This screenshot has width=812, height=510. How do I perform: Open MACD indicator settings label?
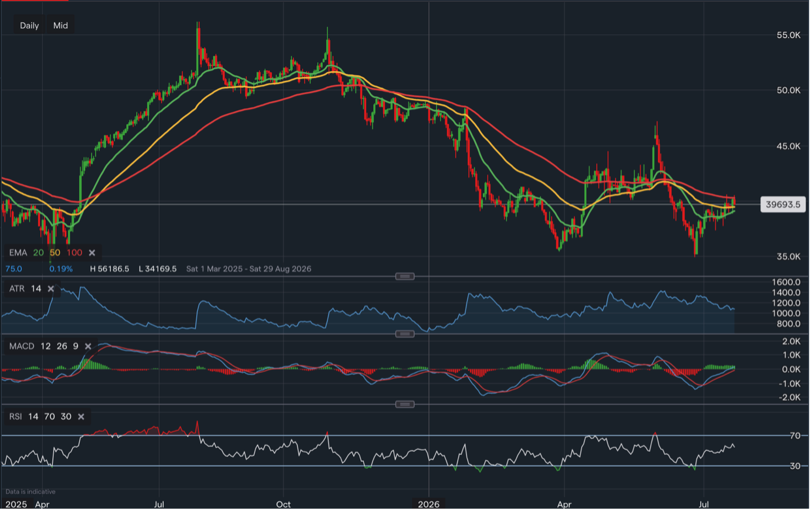coord(22,346)
